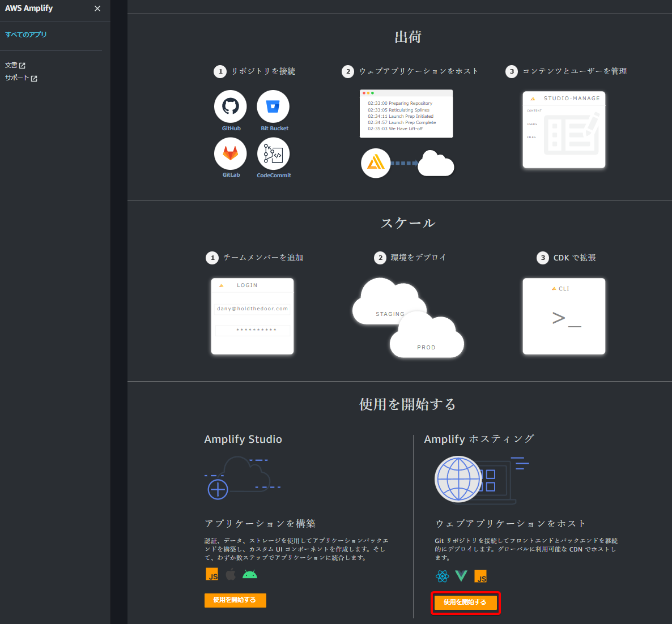Click the CDK で拡張 step label
The height and width of the screenshot is (624, 672).
(575, 258)
